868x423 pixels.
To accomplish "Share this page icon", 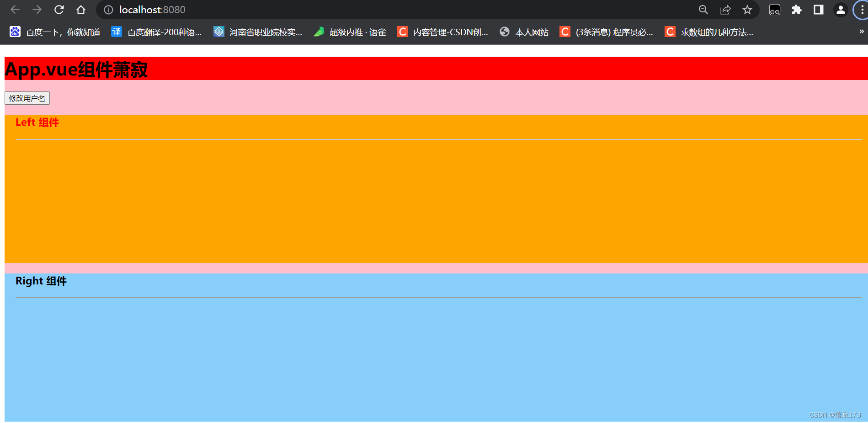I will click(x=725, y=10).
